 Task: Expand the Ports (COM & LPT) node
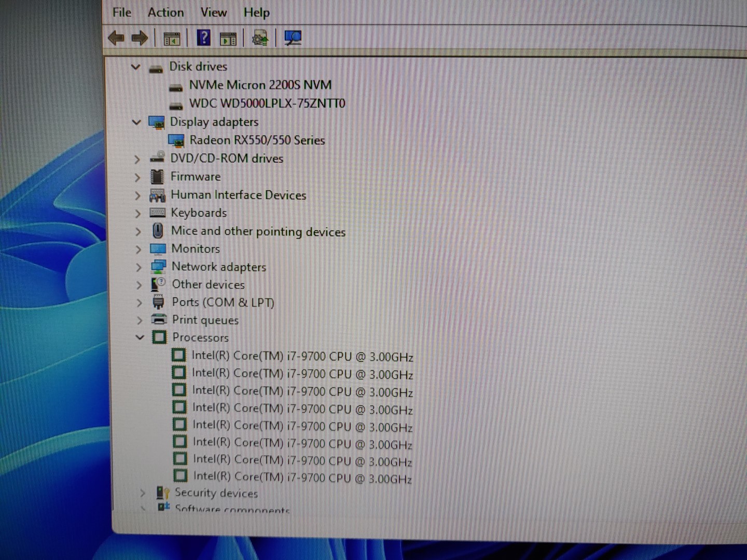click(x=139, y=302)
